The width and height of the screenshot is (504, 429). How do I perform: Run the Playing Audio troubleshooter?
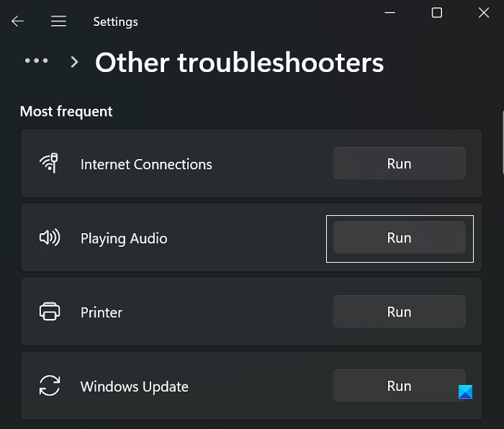point(399,238)
